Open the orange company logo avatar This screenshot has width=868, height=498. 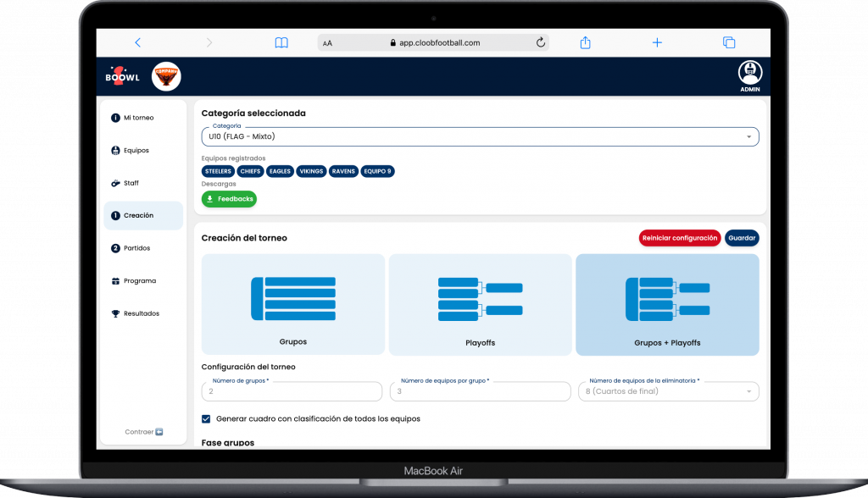[165, 77]
